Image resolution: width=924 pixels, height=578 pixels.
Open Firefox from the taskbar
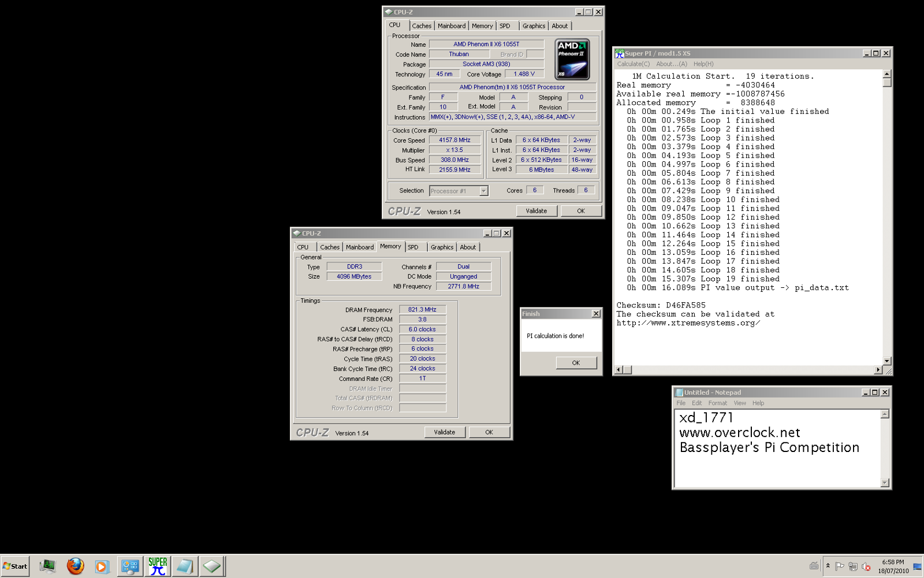pos(75,566)
